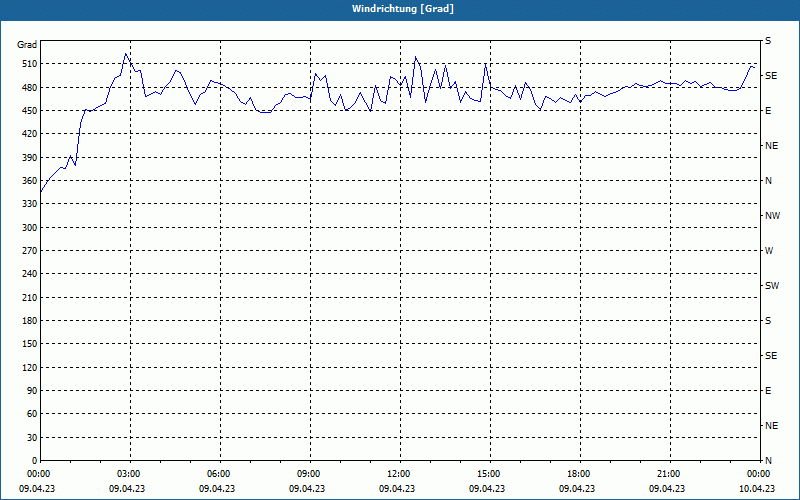Image resolution: width=800 pixels, height=500 pixels.
Task: Click the 'Windrichtung [Grad]' chart title
Action: [403, 9]
